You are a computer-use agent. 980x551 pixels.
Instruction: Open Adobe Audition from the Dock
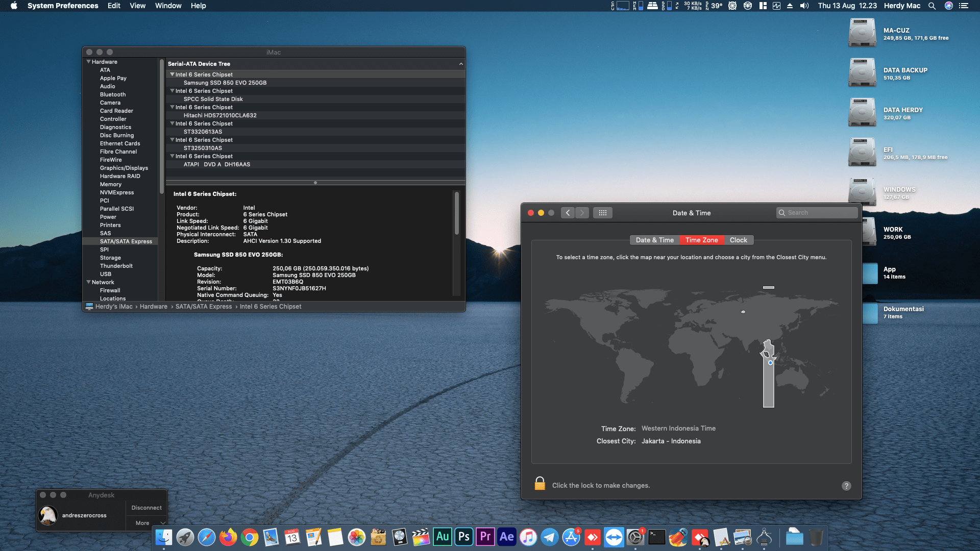(x=442, y=537)
